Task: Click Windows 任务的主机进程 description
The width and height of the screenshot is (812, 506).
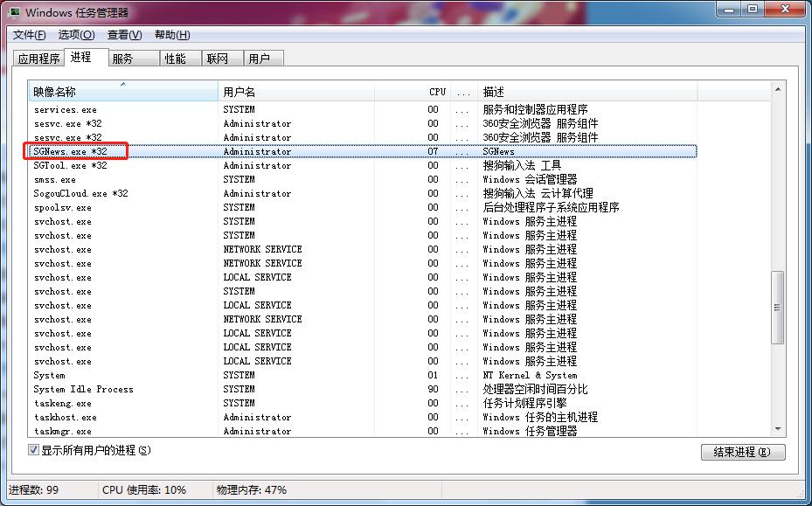Action: [540, 417]
